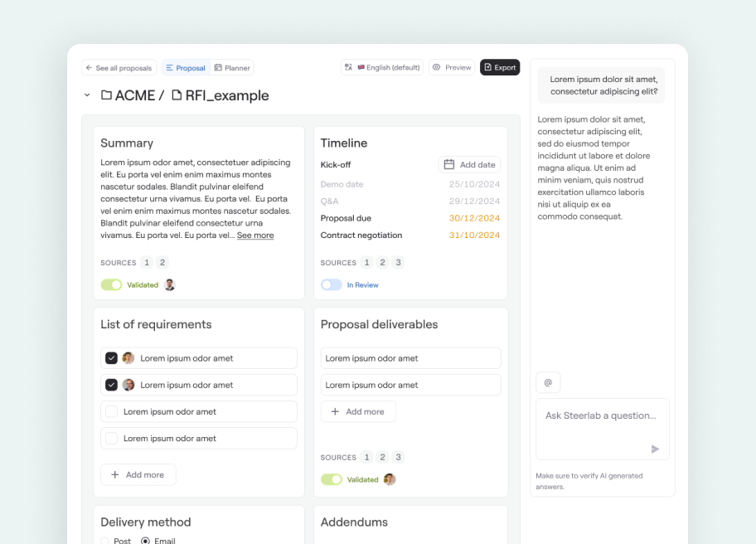Image resolution: width=756 pixels, height=544 pixels.
Task: Switch to the Planner tab
Action: pyautogui.click(x=232, y=67)
